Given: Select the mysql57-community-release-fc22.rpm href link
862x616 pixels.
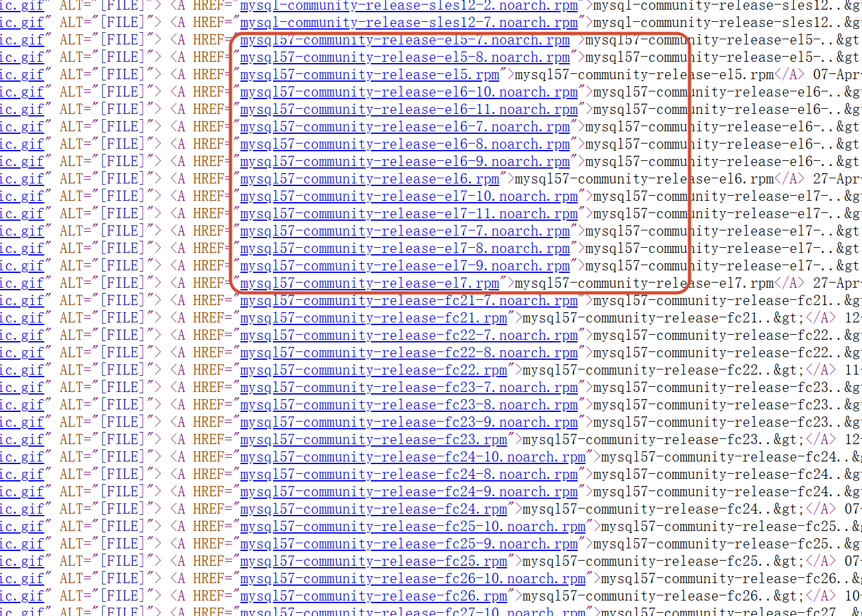Looking at the screenshot, I should pyautogui.click(x=373, y=370).
